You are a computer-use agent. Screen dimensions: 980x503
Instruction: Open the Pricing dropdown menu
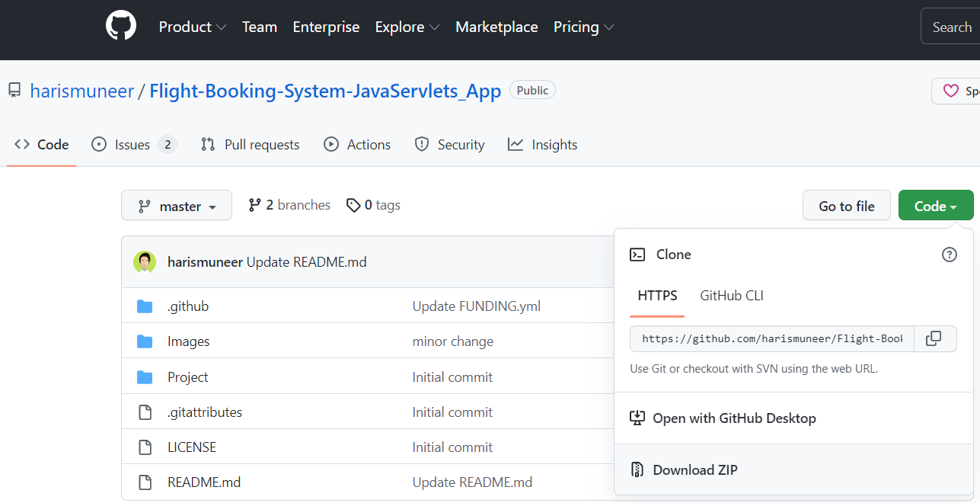point(584,27)
